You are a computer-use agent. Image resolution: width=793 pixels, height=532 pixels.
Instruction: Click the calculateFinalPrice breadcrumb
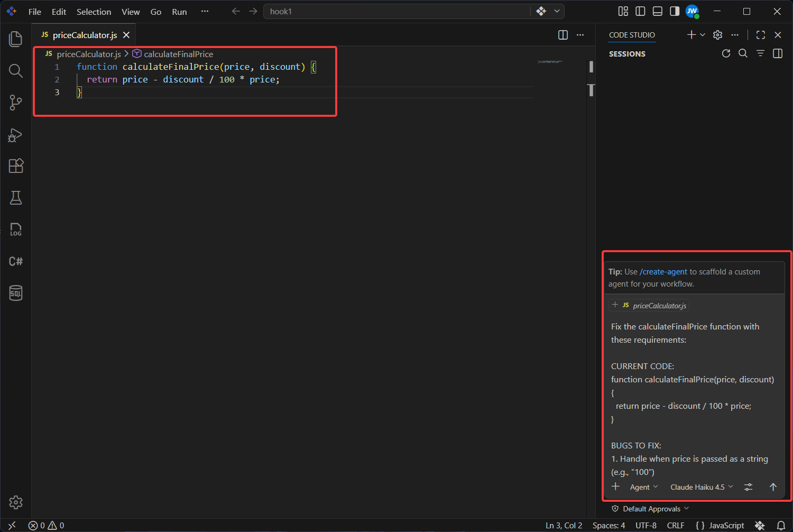[x=173, y=54]
